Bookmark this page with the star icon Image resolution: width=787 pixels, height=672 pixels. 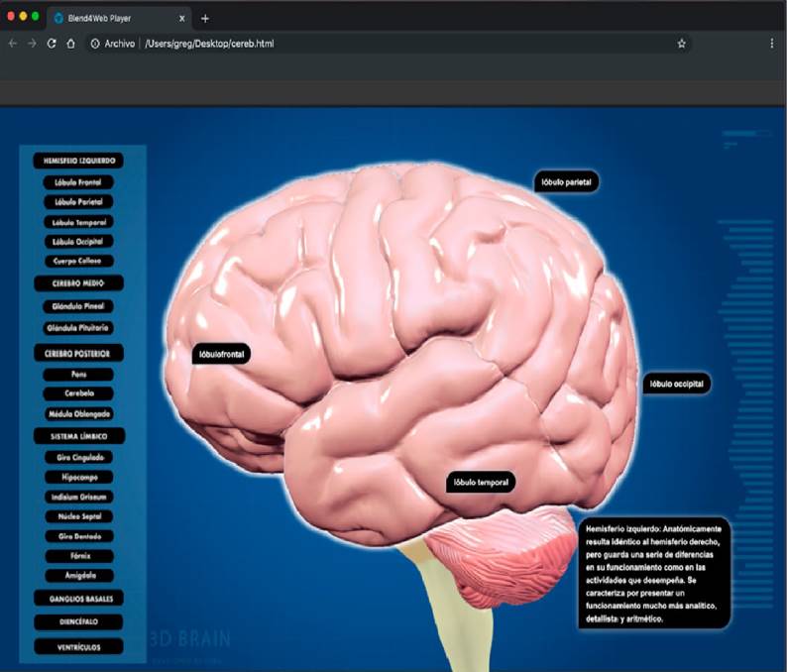coord(682,44)
